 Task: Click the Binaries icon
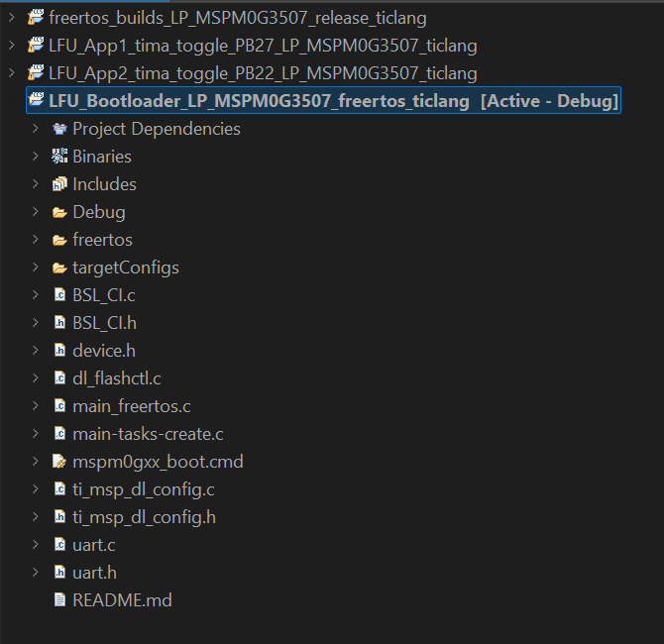(x=59, y=157)
